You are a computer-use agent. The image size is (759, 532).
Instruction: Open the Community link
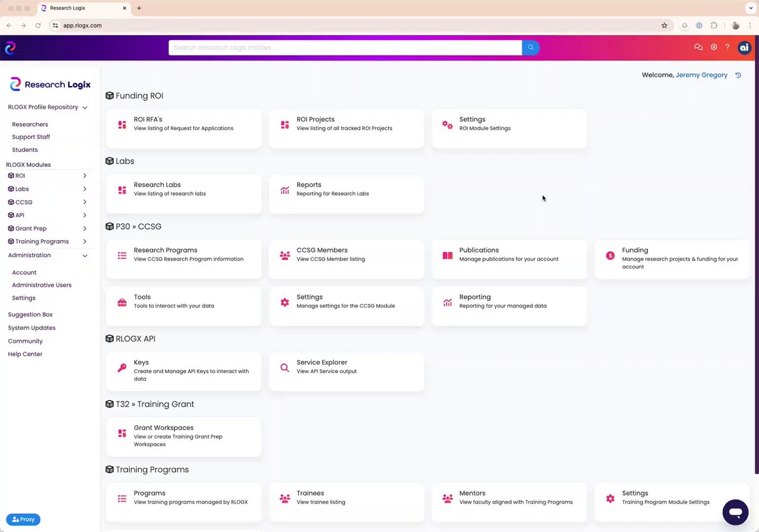tap(25, 341)
